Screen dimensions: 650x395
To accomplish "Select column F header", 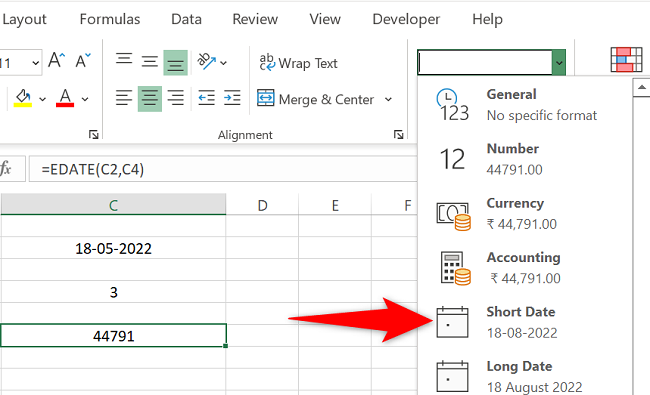I will [395, 205].
